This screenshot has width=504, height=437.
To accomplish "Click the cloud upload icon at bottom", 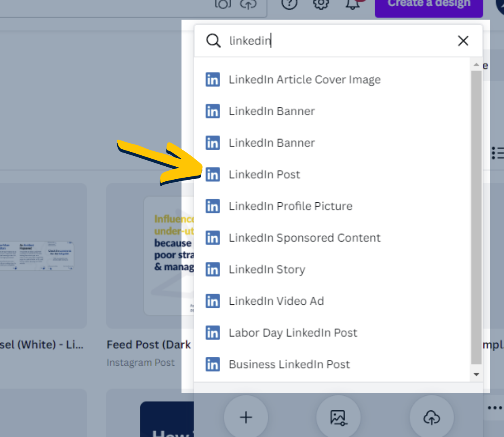I will (x=432, y=416).
